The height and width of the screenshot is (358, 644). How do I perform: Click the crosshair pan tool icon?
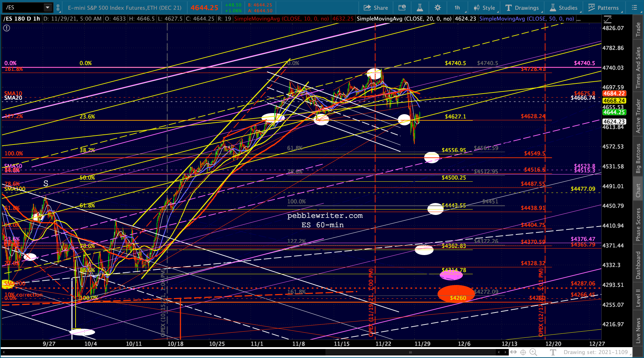point(523,352)
